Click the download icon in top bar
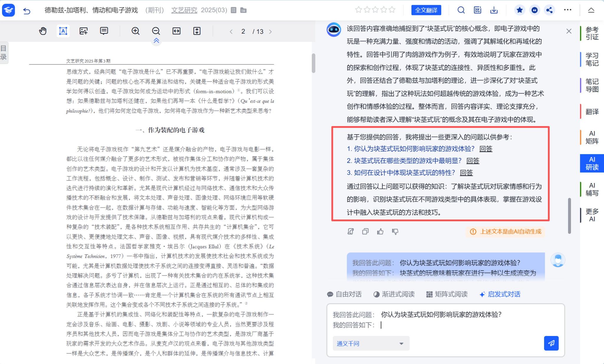The image size is (604, 364). 494,10
